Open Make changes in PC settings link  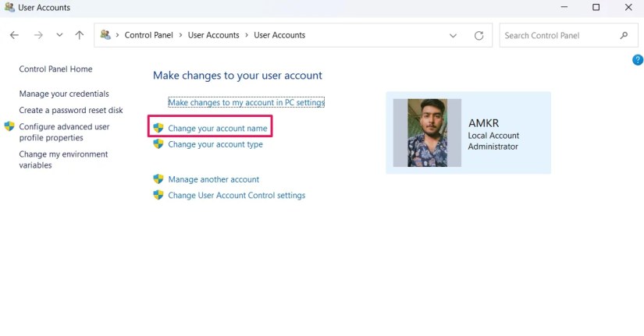[246, 102]
